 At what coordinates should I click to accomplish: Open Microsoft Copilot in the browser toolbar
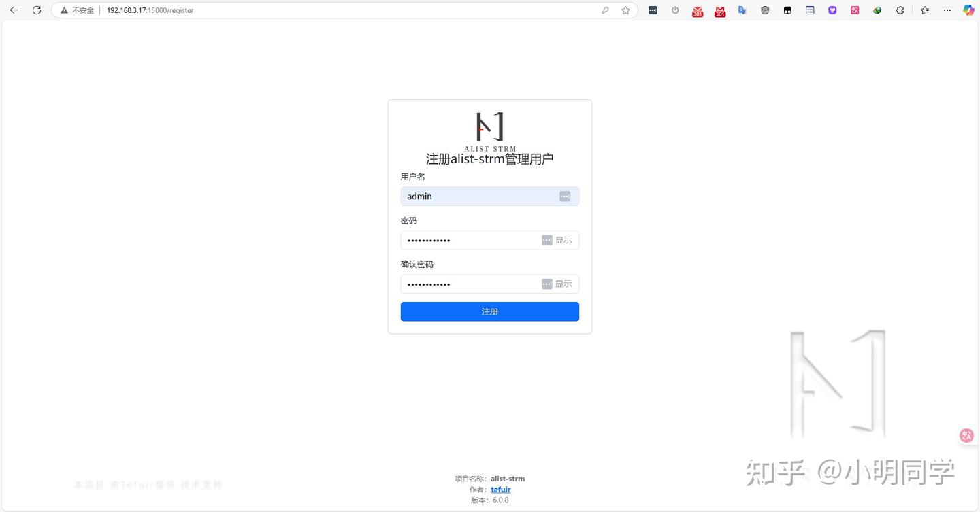click(969, 10)
